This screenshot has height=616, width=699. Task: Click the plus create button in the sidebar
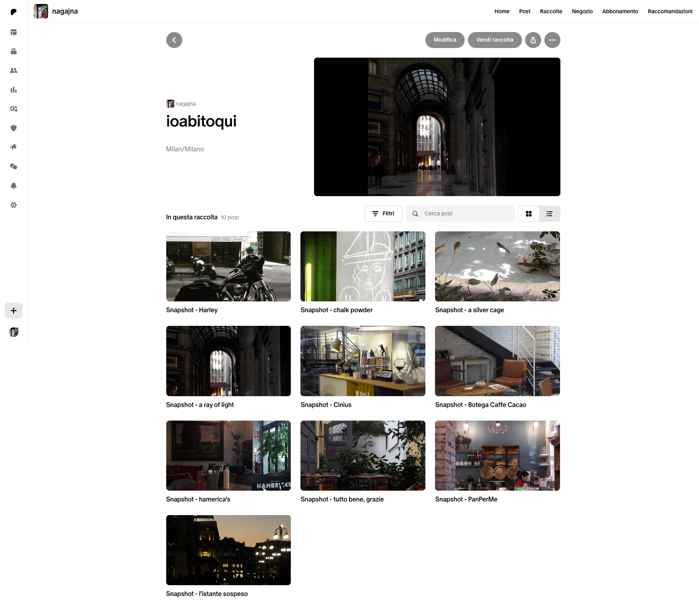pyautogui.click(x=14, y=311)
